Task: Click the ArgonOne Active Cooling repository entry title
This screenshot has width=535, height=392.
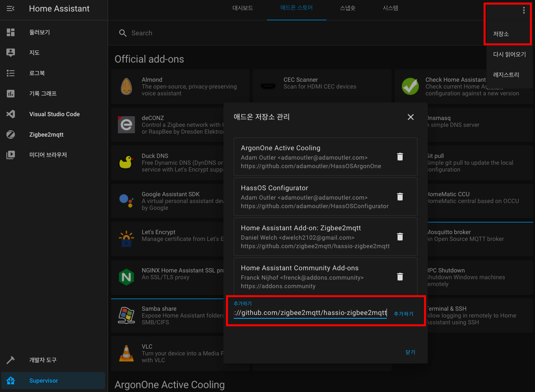Action: click(x=280, y=148)
